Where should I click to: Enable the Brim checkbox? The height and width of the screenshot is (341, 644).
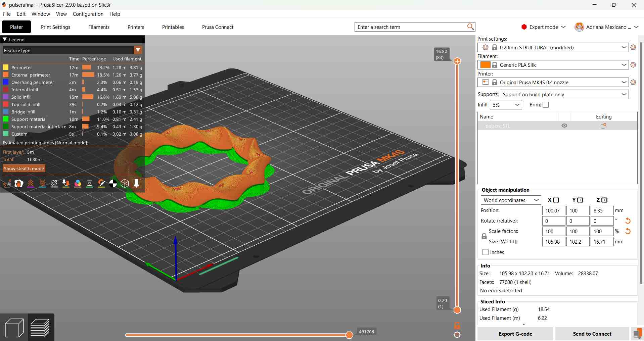tap(546, 105)
